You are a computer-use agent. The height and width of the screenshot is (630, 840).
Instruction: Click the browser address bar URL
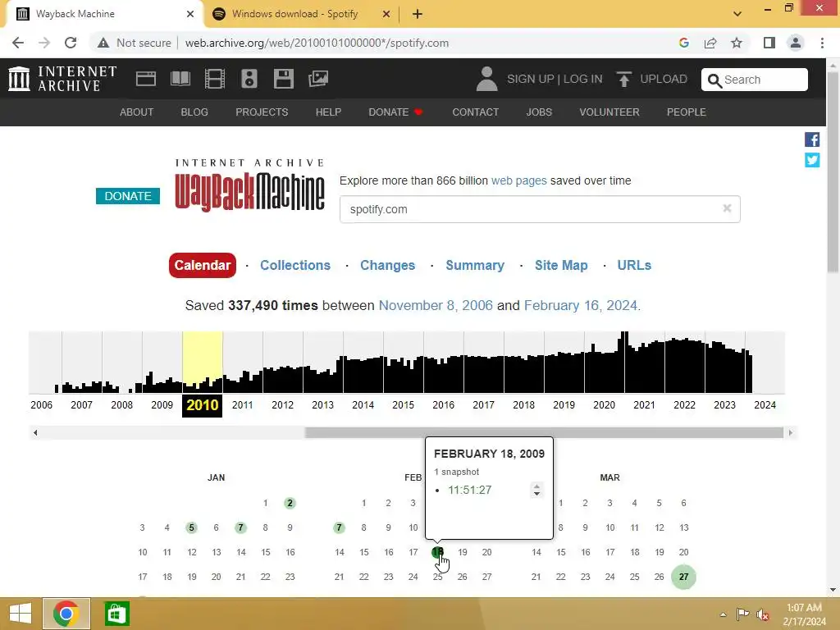(317, 43)
